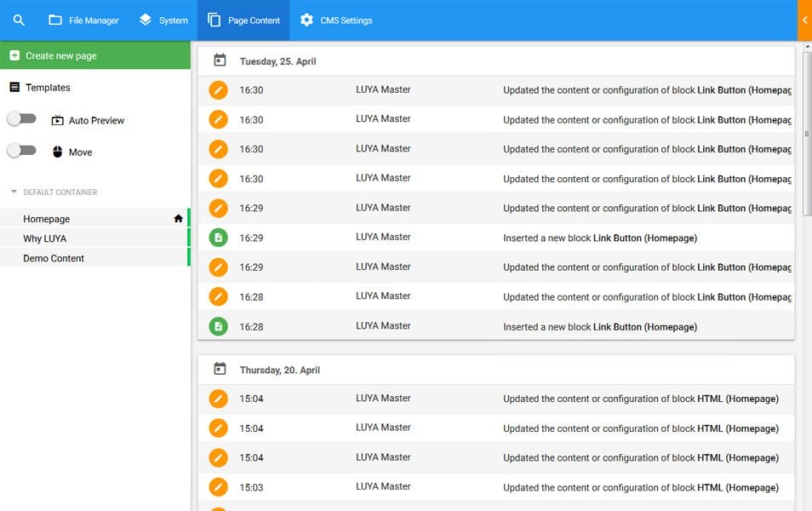The width and height of the screenshot is (812, 511).
Task: Click the search magnifier icon
Action: tap(19, 20)
